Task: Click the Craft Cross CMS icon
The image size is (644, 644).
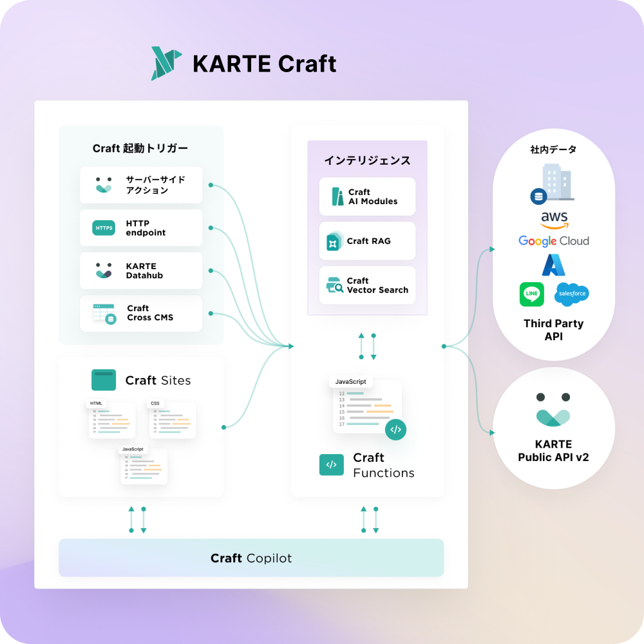Action: pyautogui.click(x=104, y=314)
